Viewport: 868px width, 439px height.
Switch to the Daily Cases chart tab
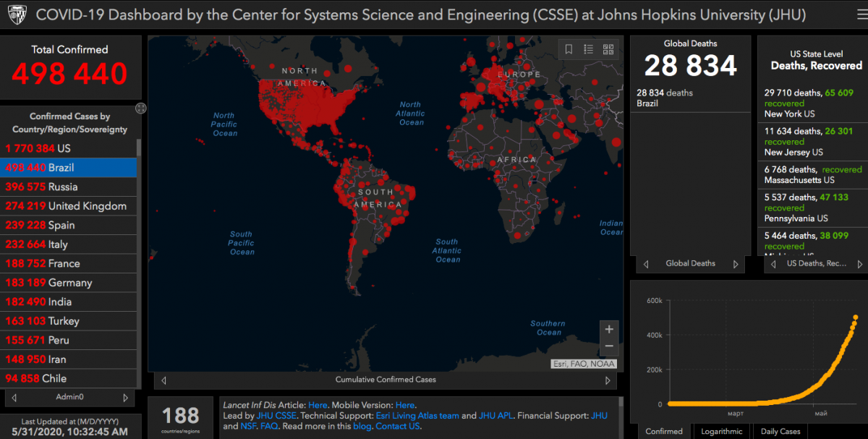[x=780, y=431]
